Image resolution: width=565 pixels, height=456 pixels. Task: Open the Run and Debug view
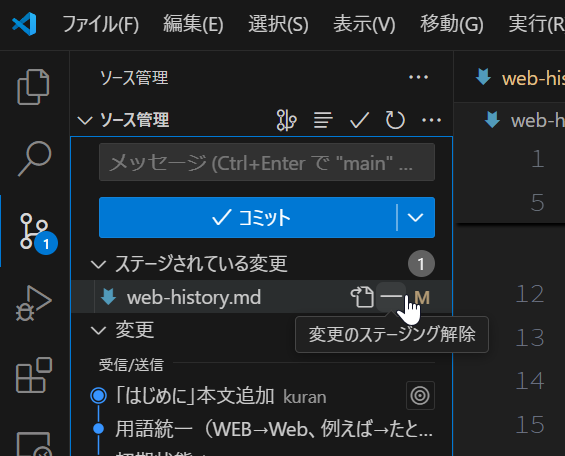34,303
